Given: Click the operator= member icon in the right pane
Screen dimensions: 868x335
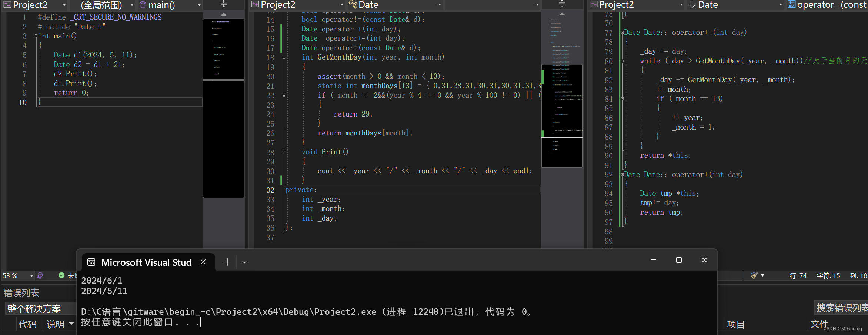Looking at the screenshot, I should point(792,4).
